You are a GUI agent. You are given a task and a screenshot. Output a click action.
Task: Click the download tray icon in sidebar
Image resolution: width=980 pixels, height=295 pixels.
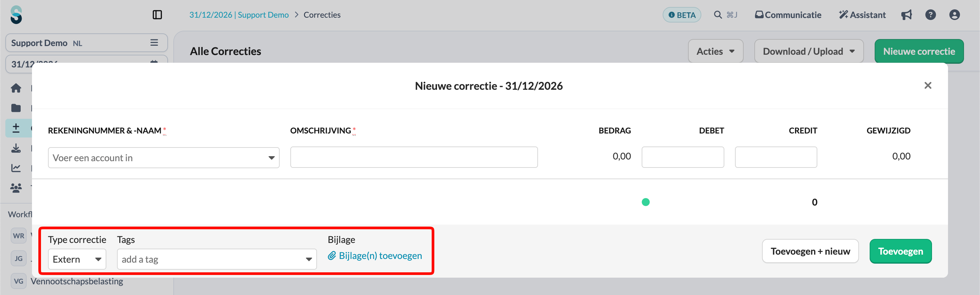coord(16,148)
